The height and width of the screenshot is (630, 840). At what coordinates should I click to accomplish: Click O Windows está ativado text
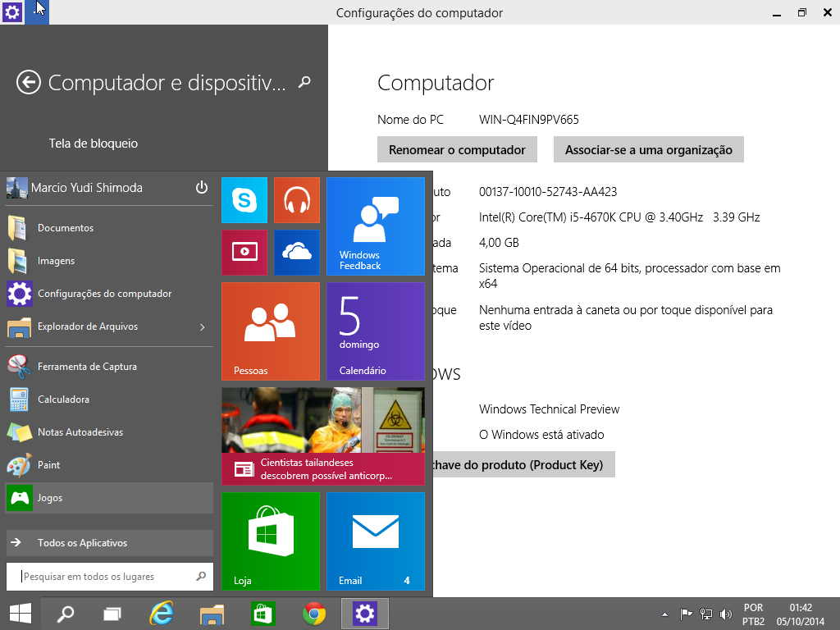click(x=541, y=435)
